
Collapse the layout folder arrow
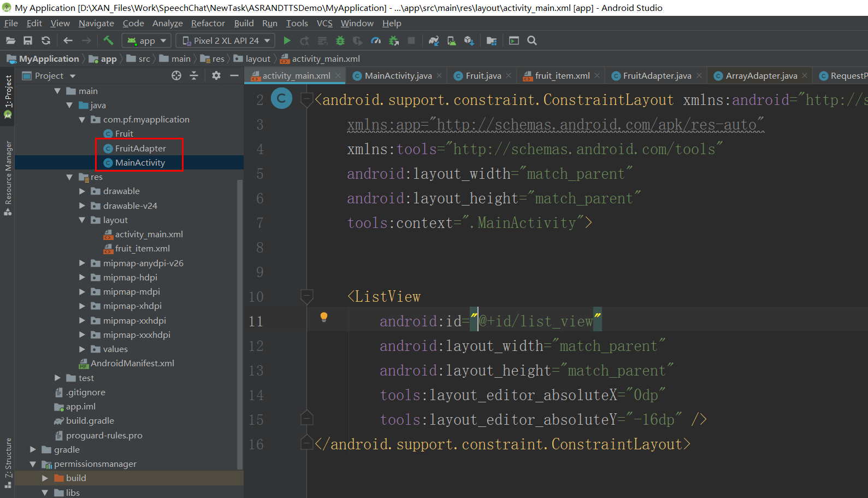tap(82, 220)
